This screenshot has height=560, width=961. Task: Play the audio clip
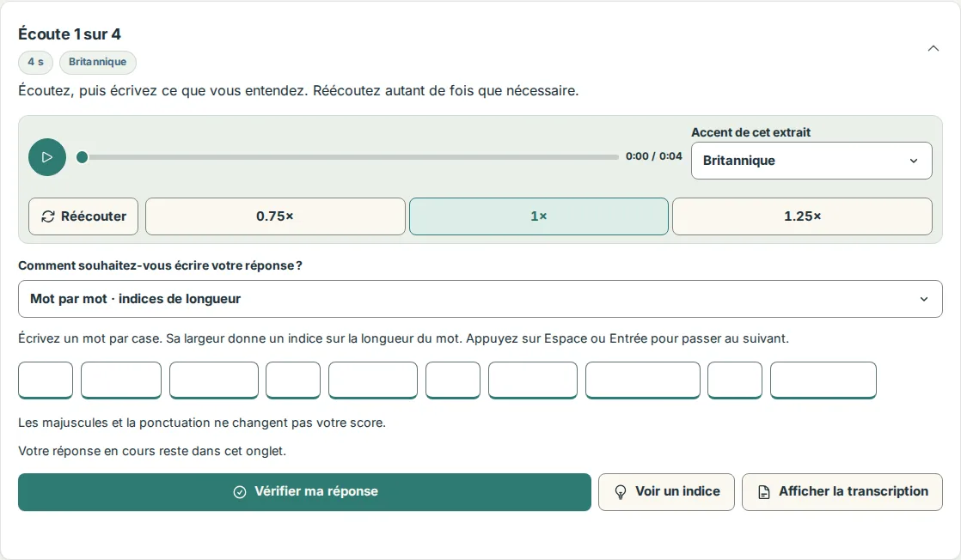(x=47, y=157)
